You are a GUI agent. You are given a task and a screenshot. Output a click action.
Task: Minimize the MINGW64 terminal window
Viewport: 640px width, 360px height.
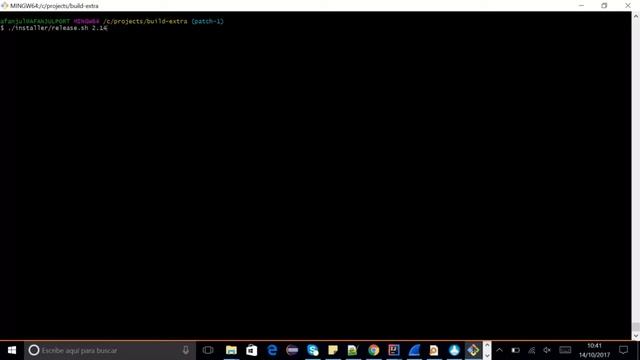coord(582,6)
